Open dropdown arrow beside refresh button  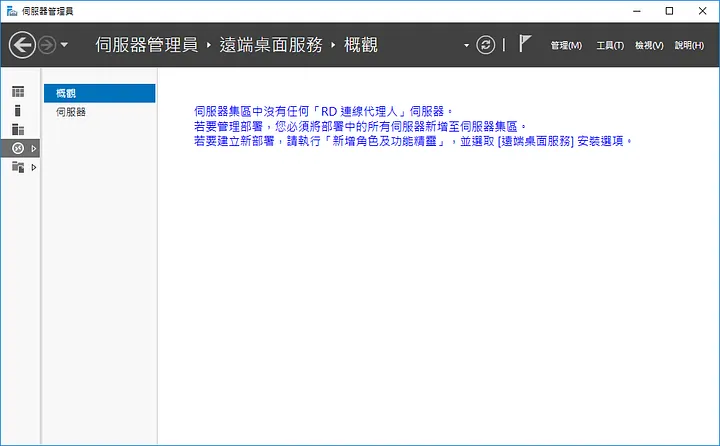467,45
